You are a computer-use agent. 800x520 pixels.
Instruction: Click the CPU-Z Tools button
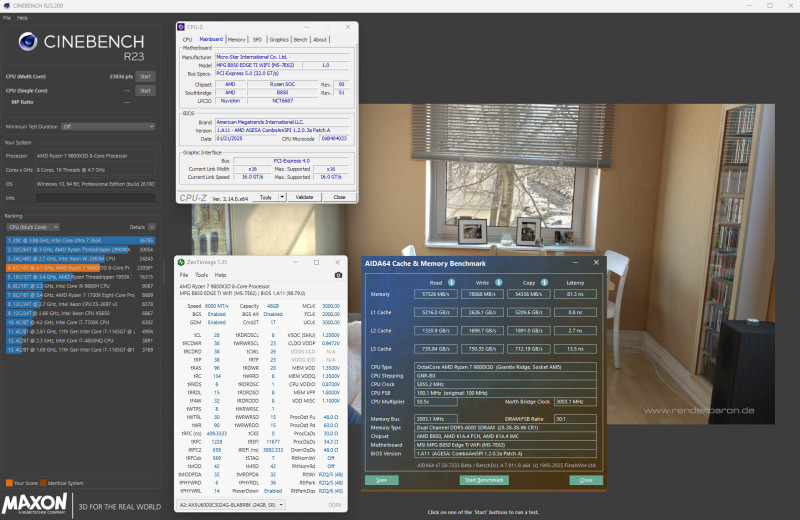[x=265, y=197]
